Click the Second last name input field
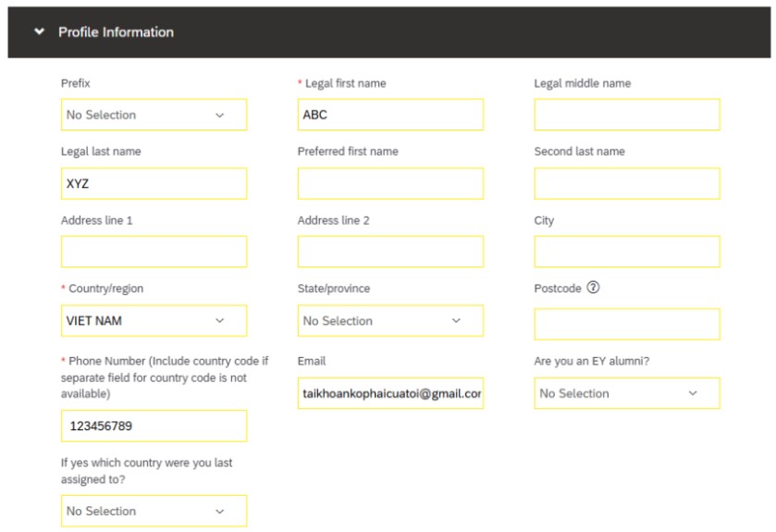 [x=626, y=183]
